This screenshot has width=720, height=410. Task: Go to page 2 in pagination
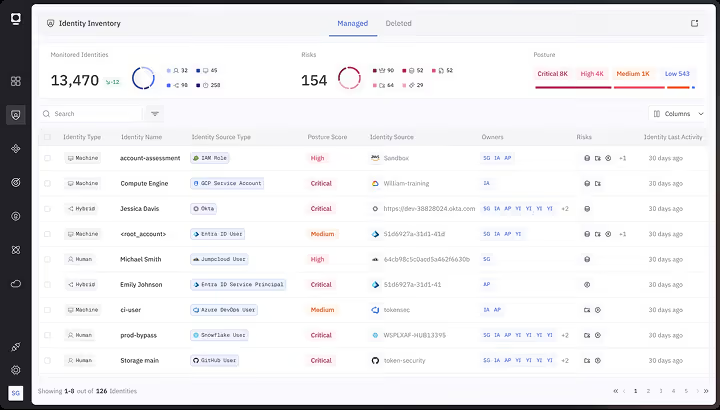click(648, 391)
